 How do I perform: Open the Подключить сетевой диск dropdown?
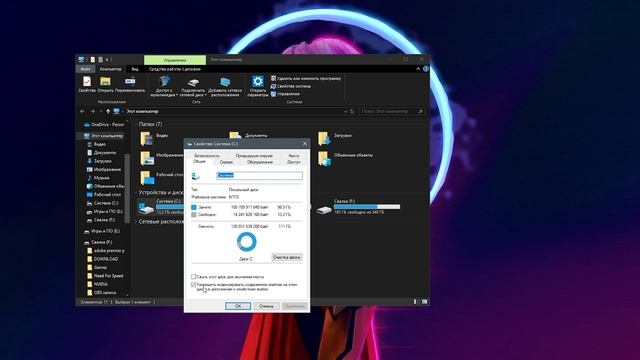point(193,86)
